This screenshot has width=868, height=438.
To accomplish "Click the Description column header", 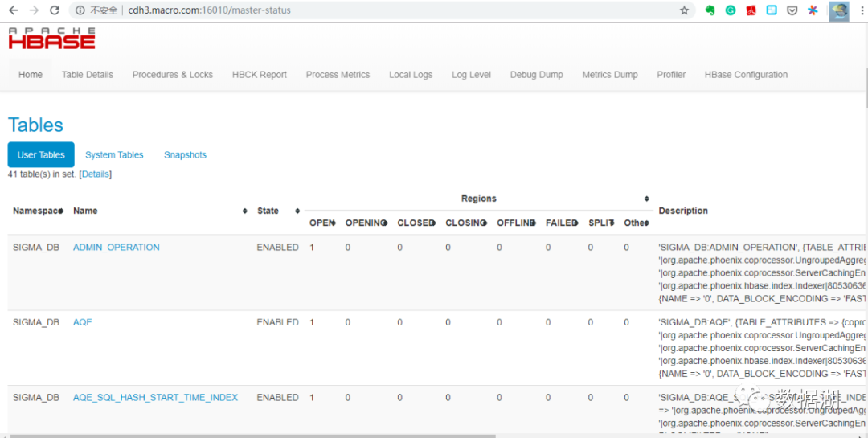I will pos(683,211).
